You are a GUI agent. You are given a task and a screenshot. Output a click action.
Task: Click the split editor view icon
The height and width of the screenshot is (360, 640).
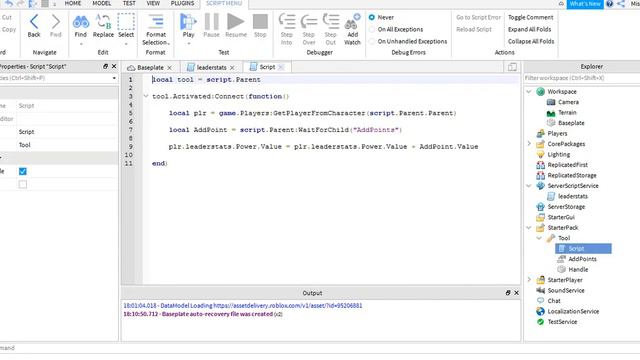(512, 67)
